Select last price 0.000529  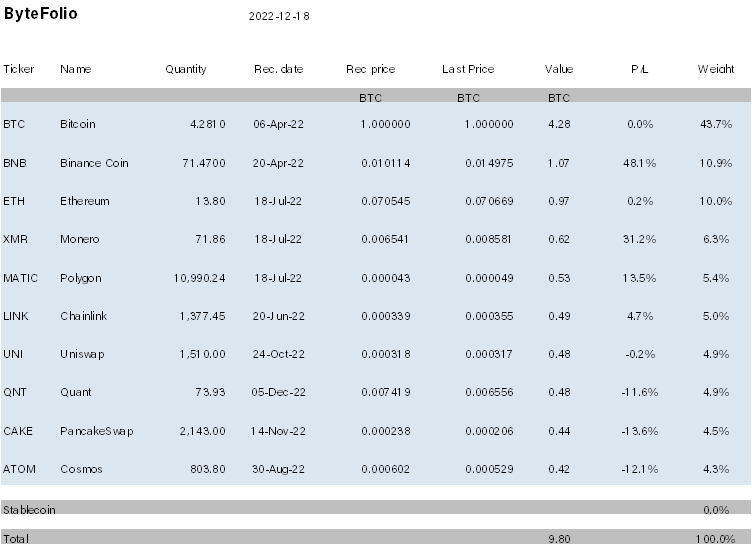tap(489, 469)
